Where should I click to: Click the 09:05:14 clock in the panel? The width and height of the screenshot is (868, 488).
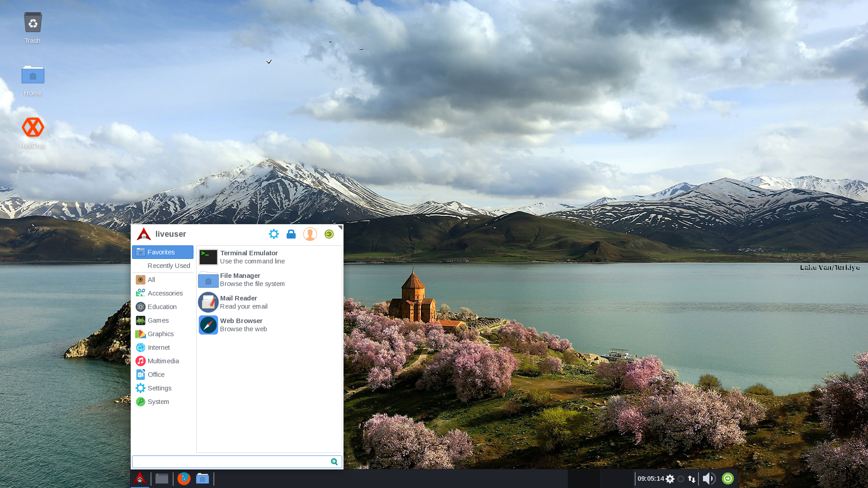coord(651,479)
